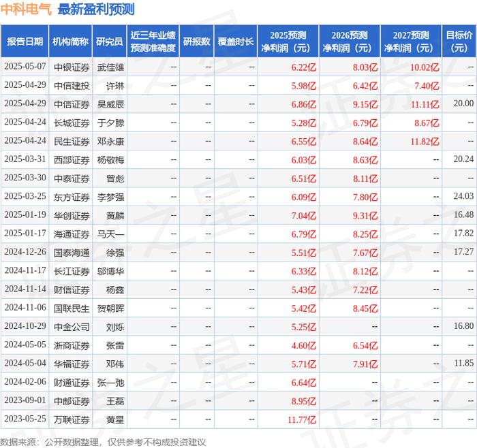477x448 pixels.
Task: Click the date 2025-05-07
Action: coord(25,67)
